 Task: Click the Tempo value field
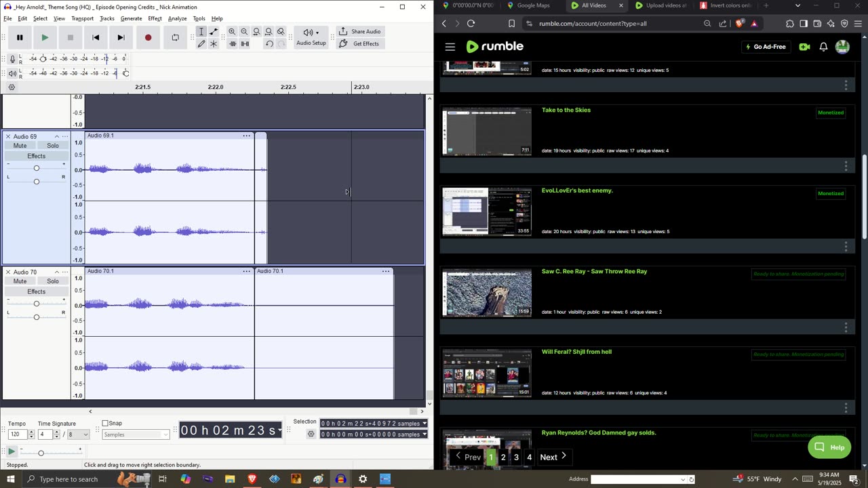(18, 434)
